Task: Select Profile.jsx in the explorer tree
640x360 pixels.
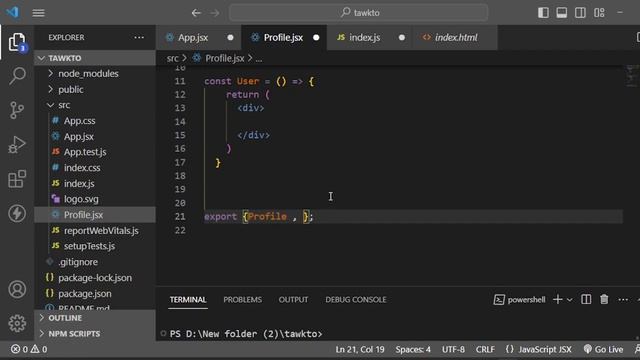Action: click(x=95, y=215)
